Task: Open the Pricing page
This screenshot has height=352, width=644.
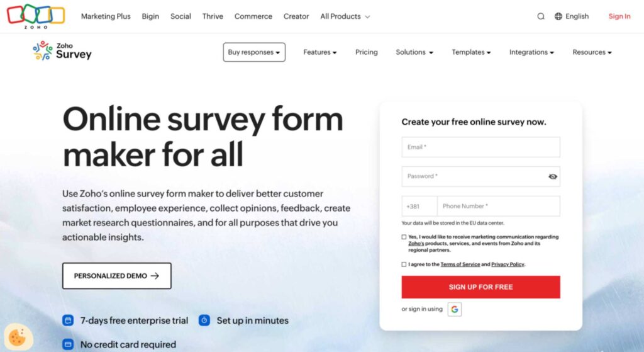Action: (366, 52)
